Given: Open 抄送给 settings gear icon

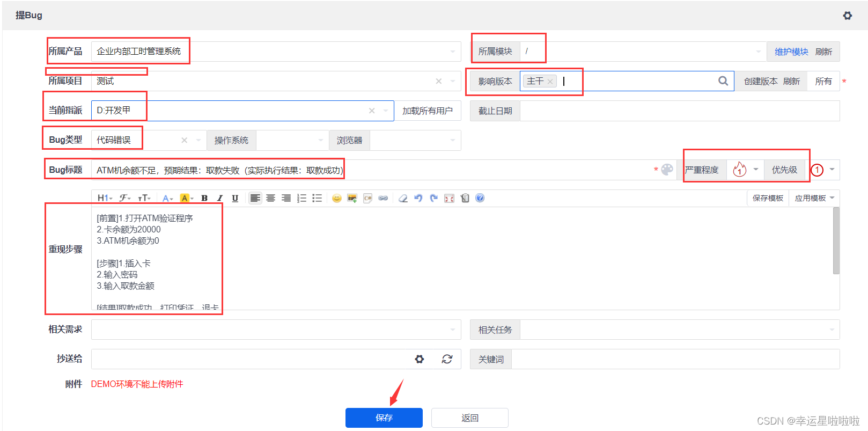Looking at the screenshot, I should pyautogui.click(x=420, y=359).
